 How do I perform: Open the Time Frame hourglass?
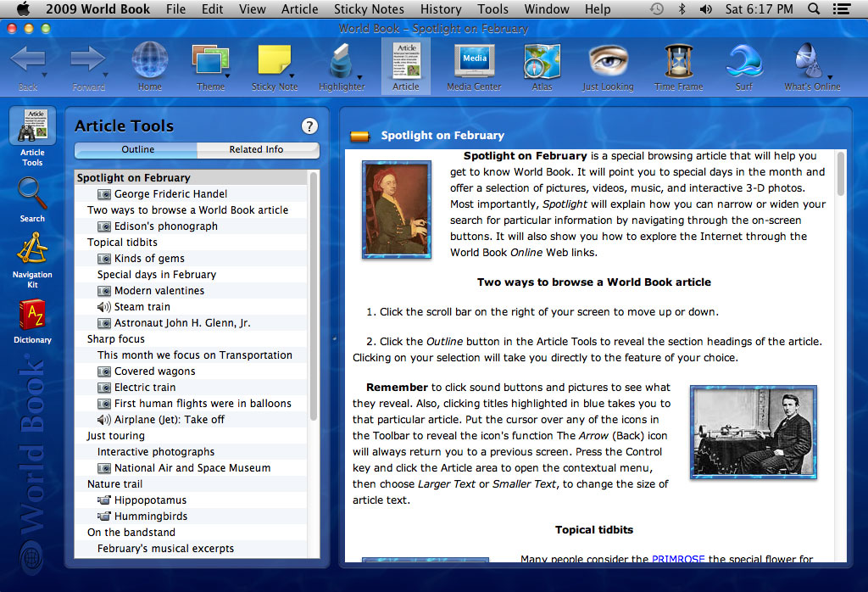679,61
